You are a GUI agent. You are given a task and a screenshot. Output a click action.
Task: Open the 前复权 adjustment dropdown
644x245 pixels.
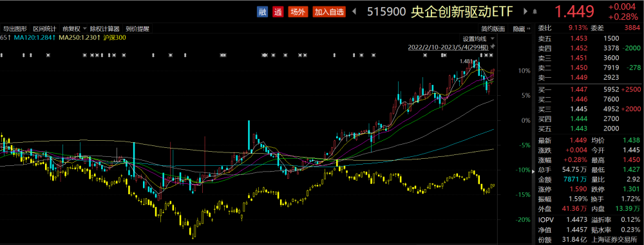pos(74,29)
